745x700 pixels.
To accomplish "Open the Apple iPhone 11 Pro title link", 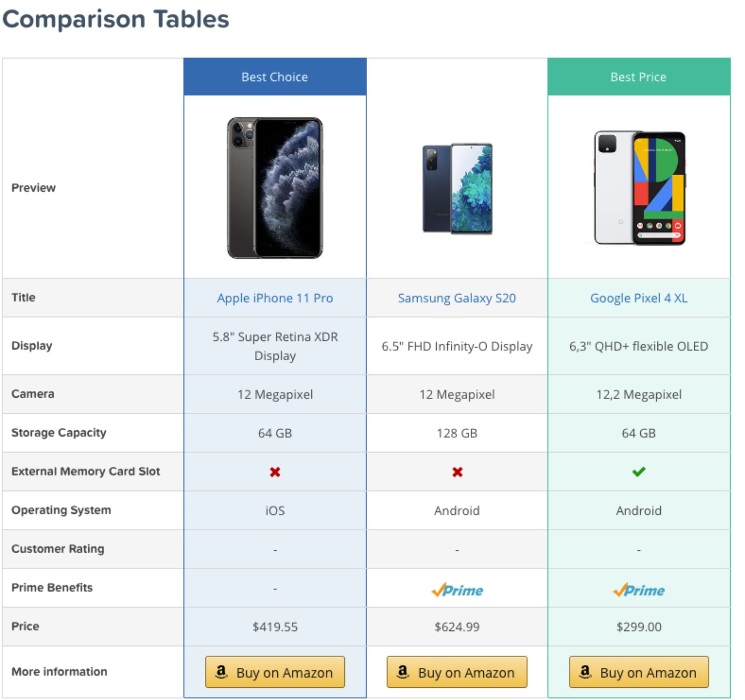I will tap(275, 298).
